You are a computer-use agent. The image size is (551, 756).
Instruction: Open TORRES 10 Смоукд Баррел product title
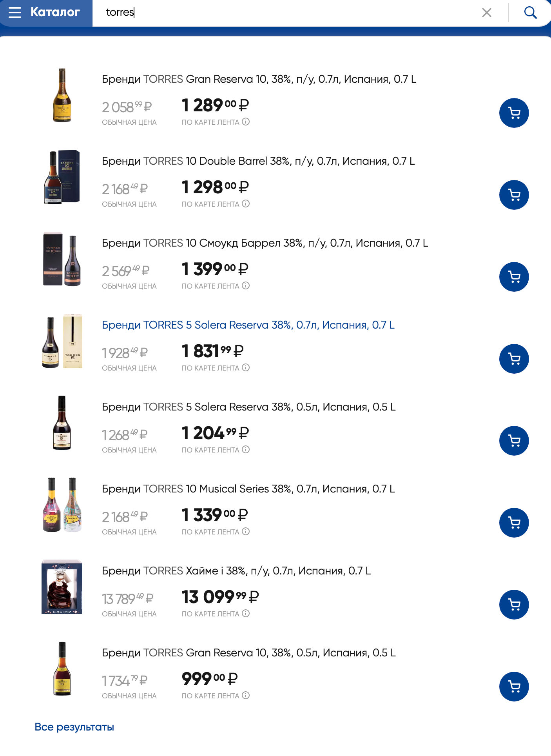[265, 243]
